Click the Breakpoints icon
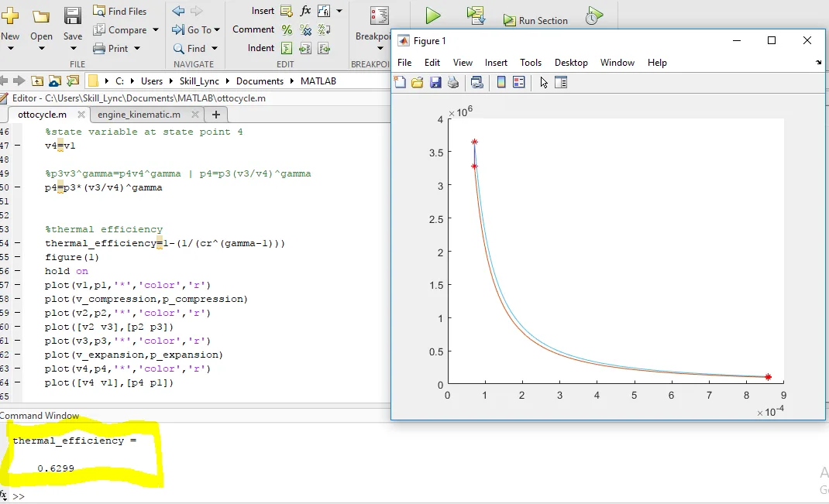Screen dimensions: 829x504 point(379,16)
